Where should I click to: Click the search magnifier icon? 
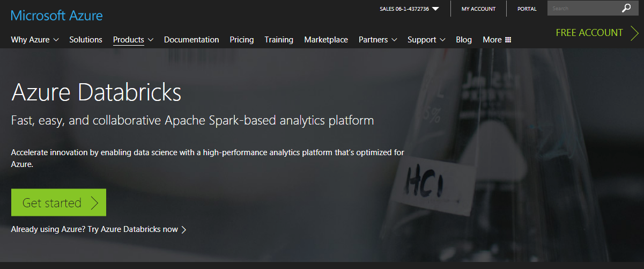[626, 8]
